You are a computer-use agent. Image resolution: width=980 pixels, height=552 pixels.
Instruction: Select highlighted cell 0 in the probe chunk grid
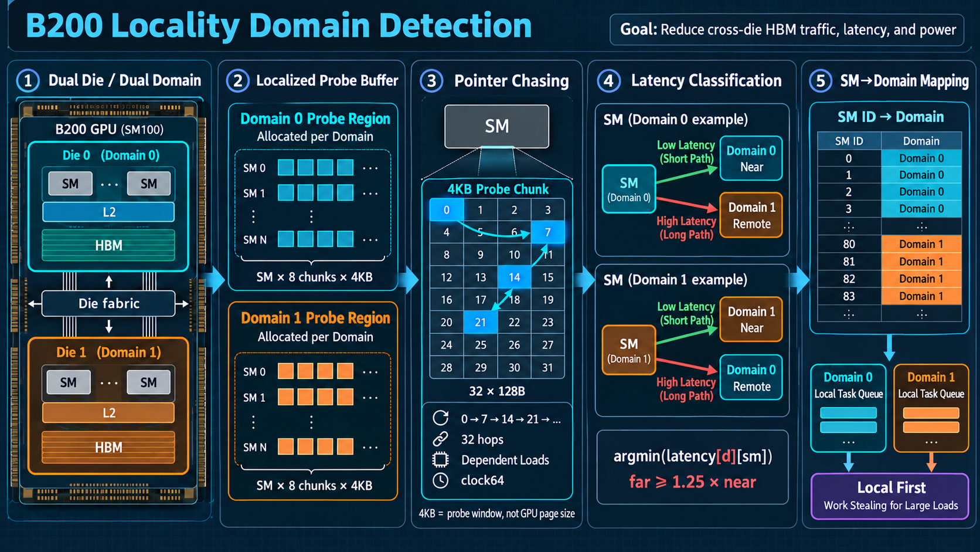447,210
